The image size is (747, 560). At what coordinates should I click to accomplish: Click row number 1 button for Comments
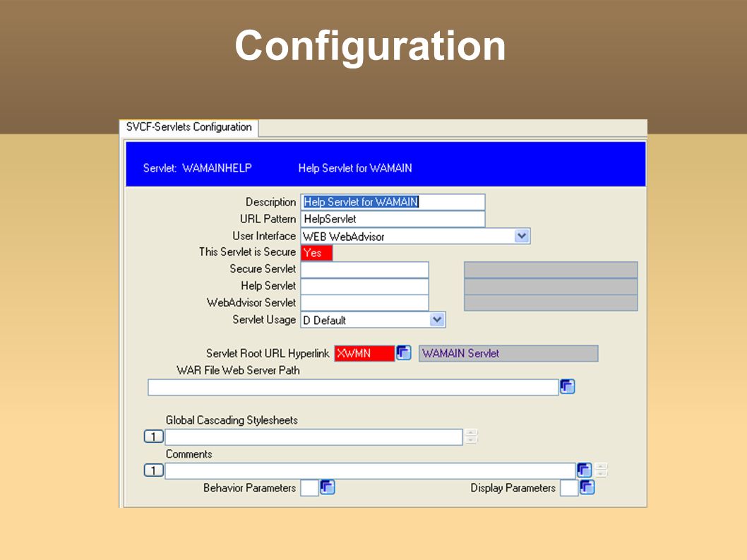tap(153, 471)
